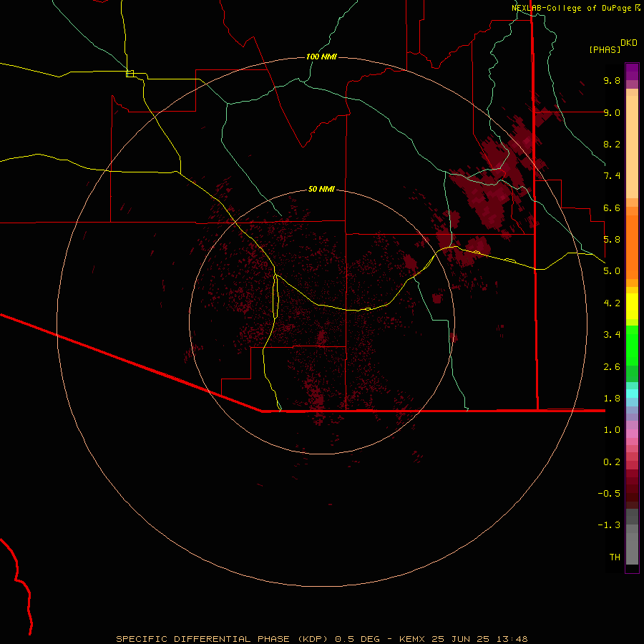The height and width of the screenshot is (644, 644).
Task: Click the 5.8 scale value
Action: point(612,240)
